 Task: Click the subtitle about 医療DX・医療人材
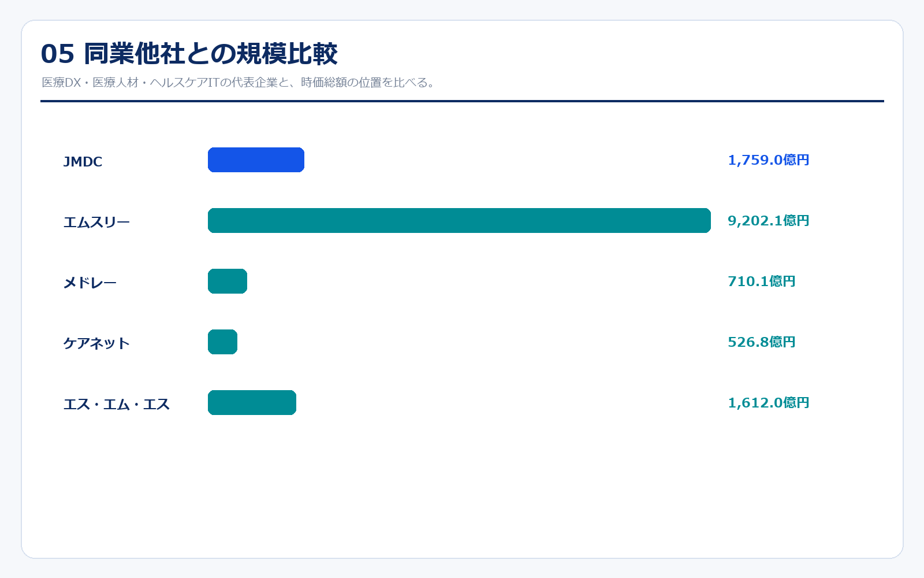tap(239, 83)
